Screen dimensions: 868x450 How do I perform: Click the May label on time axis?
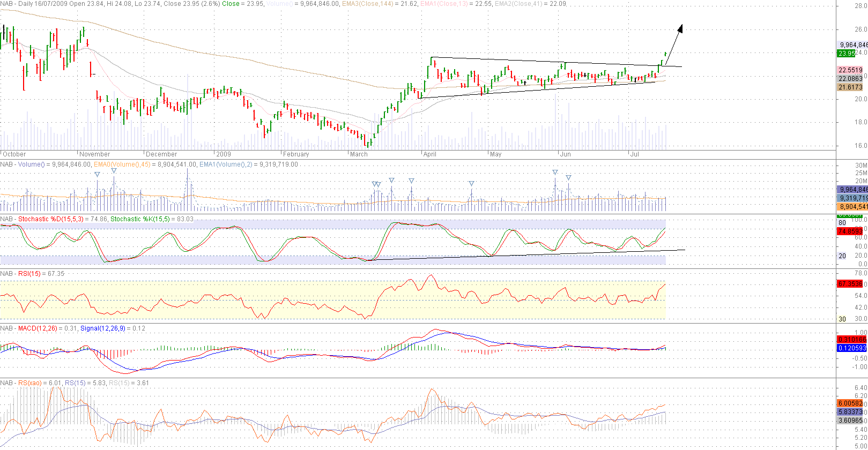click(496, 154)
